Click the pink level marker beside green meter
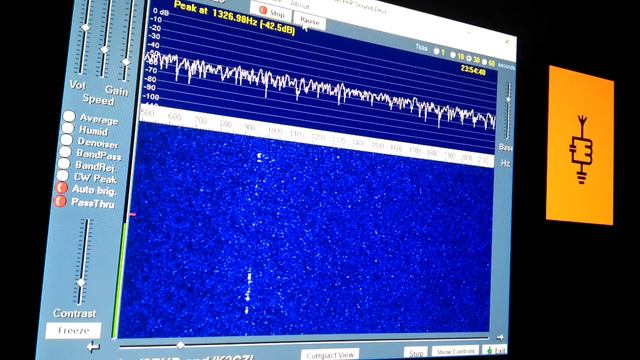640x360 pixels. tap(132, 214)
